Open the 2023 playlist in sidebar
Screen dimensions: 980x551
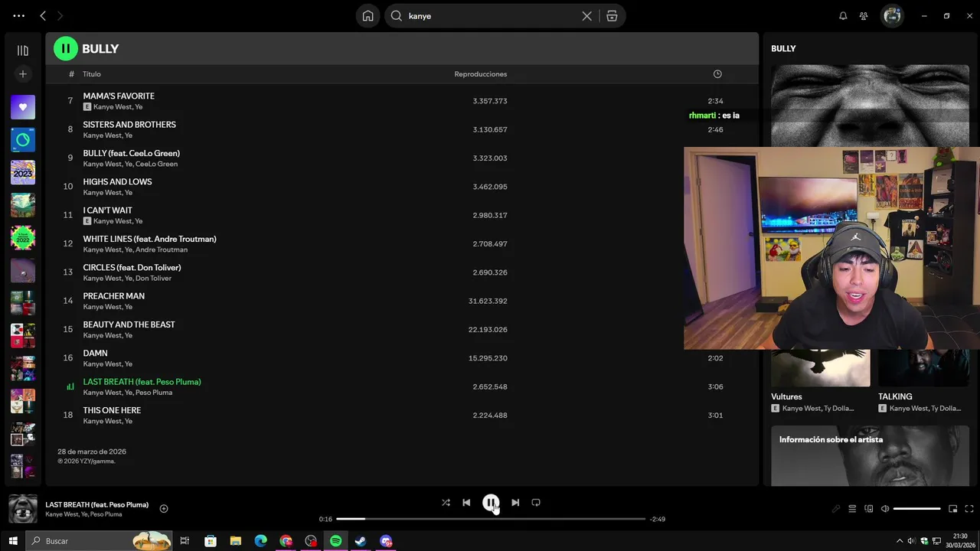click(x=23, y=172)
